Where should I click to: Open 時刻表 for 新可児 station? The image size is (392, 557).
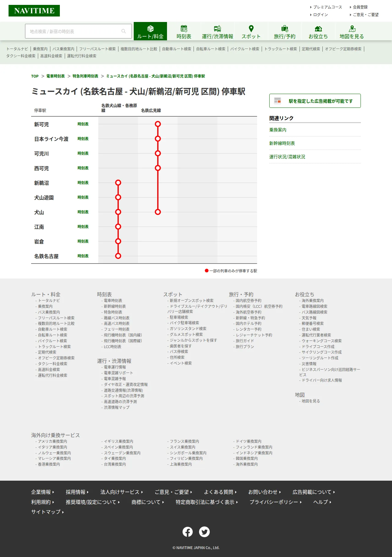point(83,124)
